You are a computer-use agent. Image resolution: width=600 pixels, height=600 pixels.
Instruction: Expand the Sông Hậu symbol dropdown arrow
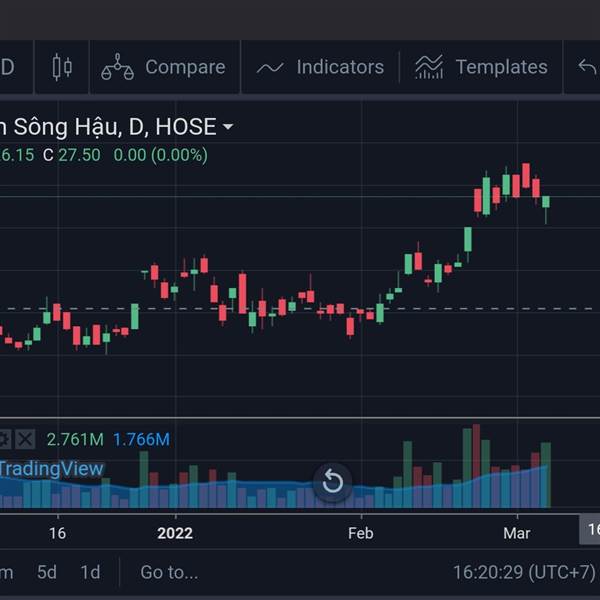[x=228, y=126]
